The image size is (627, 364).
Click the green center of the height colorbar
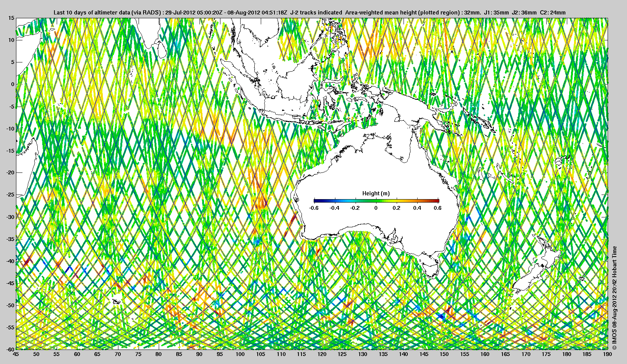coord(376,201)
